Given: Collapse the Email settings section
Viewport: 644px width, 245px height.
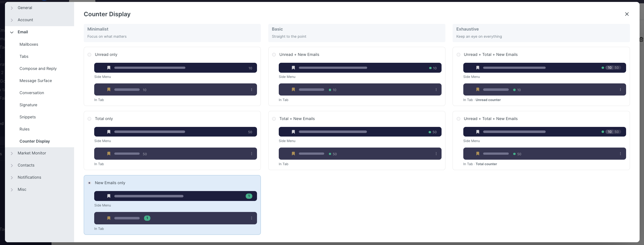Looking at the screenshot, I should 12,32.
